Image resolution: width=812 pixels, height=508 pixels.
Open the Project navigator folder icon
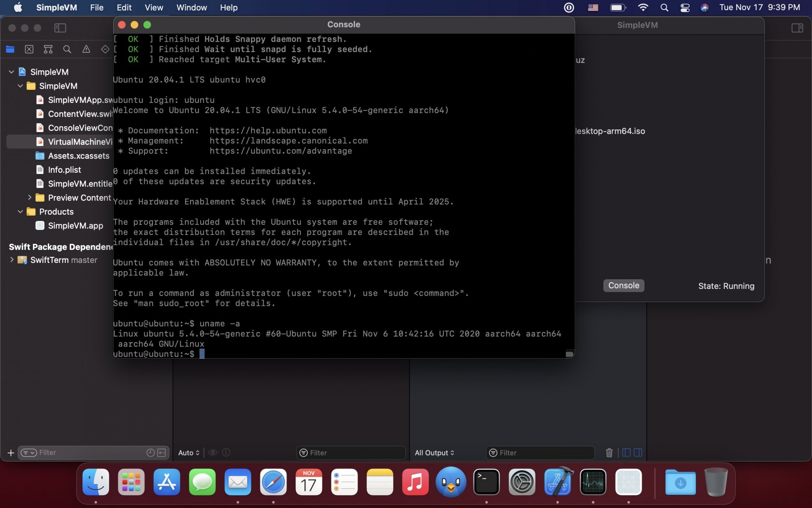point(10,49)
